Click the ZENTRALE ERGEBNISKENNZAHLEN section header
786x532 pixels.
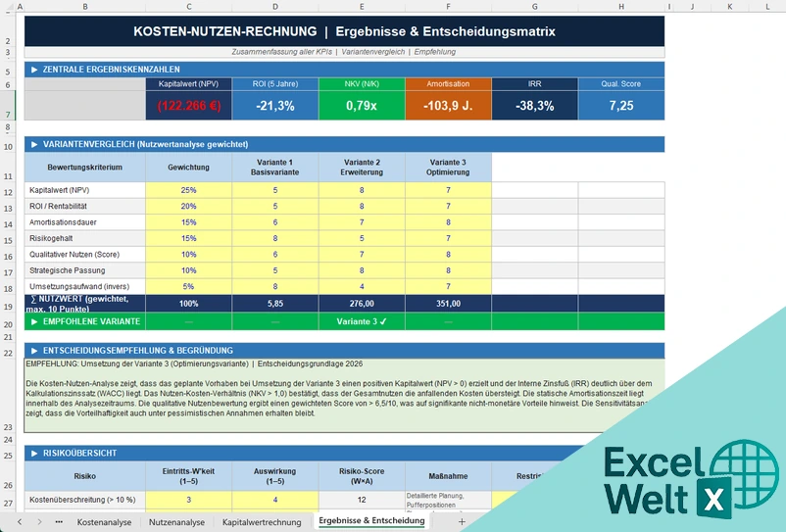click(x=344, y=70)
